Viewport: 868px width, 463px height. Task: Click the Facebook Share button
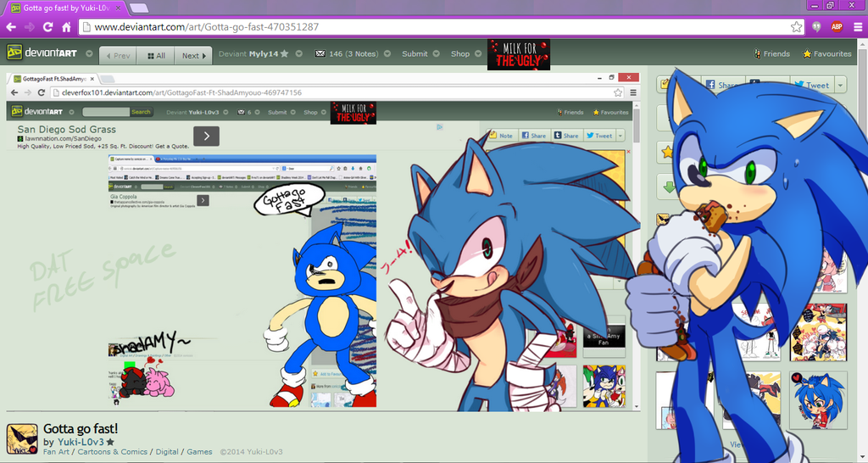coord(722,85)
